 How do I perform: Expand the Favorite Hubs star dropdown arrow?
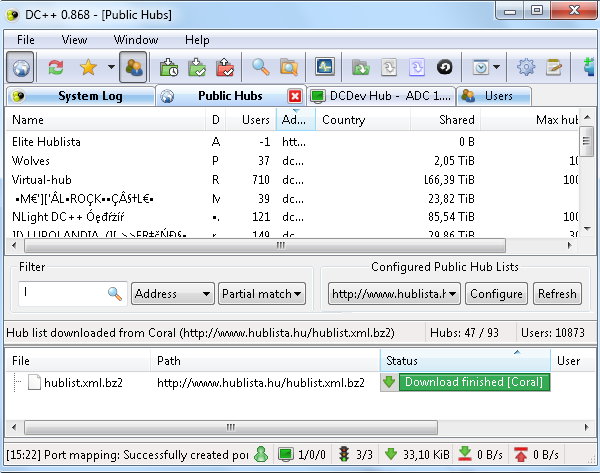pos(111,67)
